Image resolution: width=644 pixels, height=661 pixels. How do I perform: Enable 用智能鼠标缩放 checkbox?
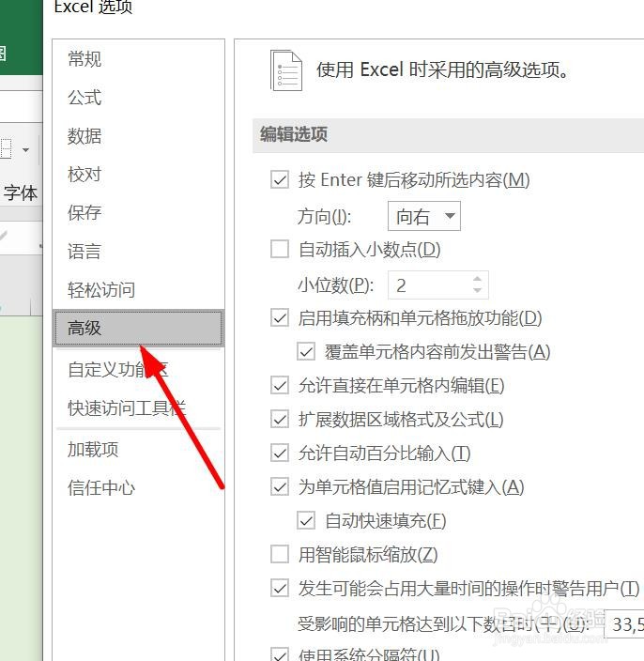coord(280,554)
